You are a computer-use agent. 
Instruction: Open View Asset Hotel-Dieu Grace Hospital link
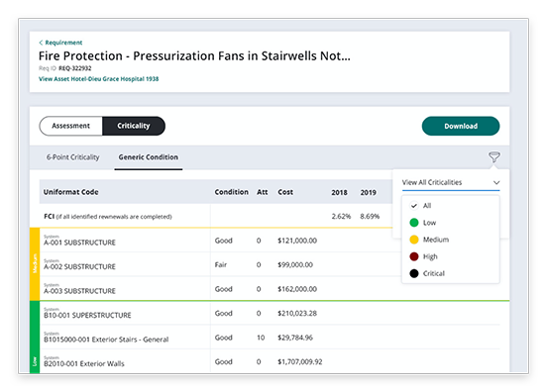click(x=98, y=79)
